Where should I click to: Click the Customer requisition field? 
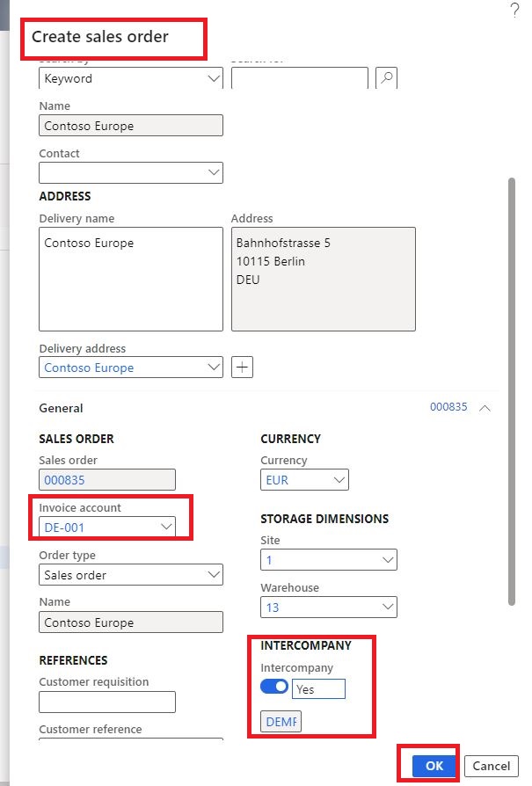[107, 702]
